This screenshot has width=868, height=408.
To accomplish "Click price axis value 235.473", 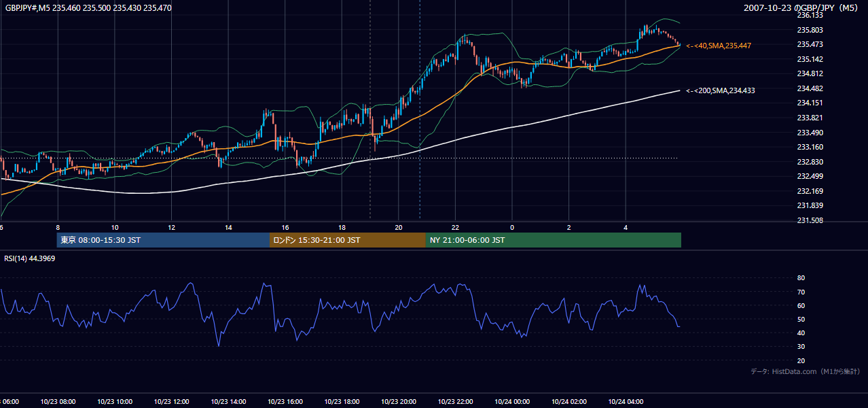I will click(810, 44).
